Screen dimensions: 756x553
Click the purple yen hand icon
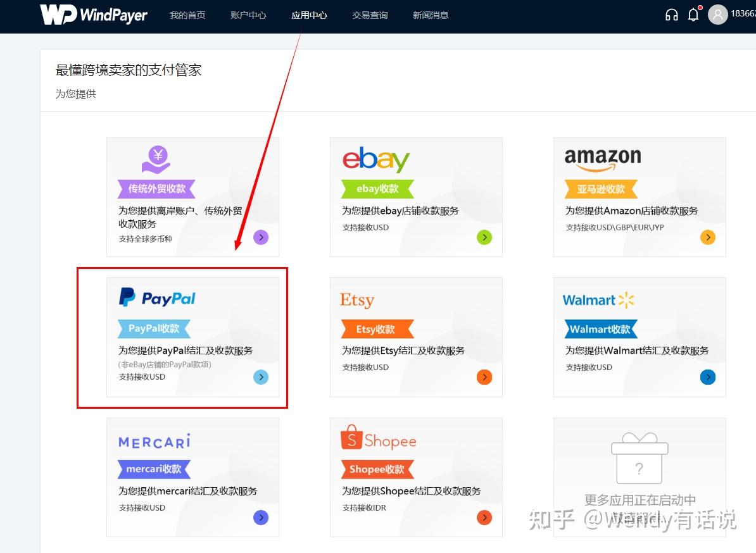156,159
